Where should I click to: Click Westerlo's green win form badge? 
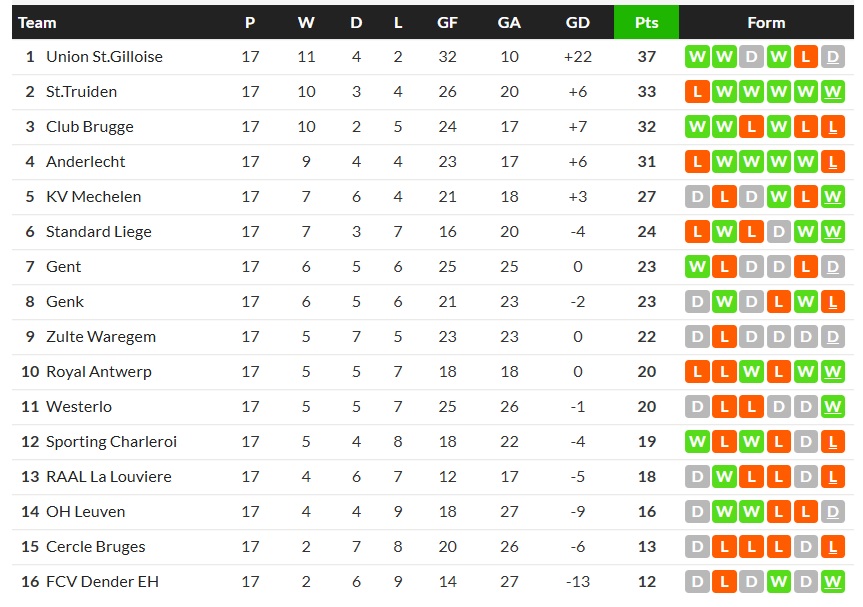click(832, 407)
